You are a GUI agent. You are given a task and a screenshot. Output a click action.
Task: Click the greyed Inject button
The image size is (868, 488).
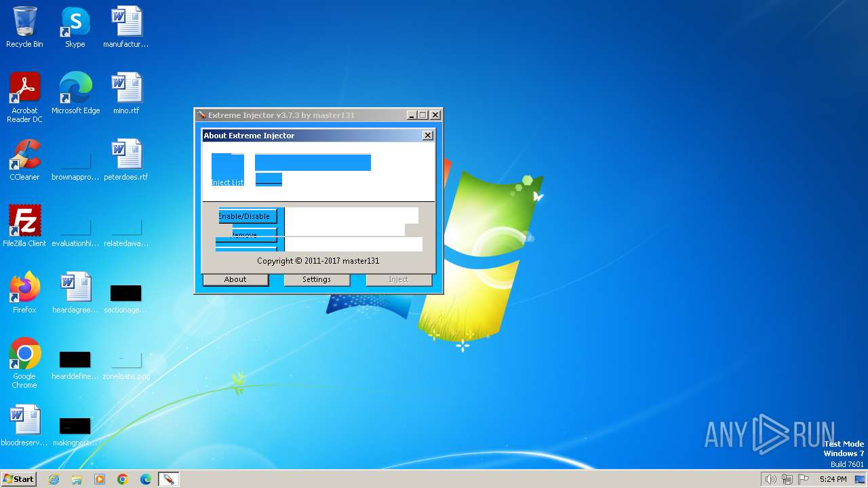(x=399, y=279)
